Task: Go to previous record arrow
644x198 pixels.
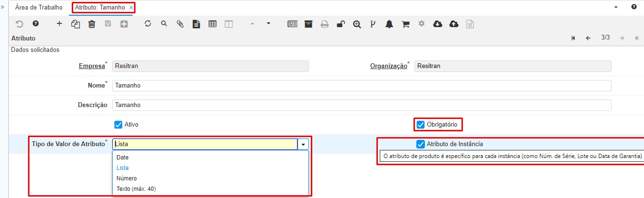Action: (588, 38)
